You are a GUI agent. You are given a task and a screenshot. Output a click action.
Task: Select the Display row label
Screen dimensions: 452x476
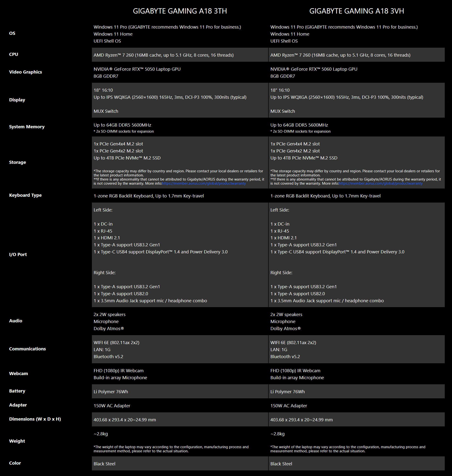click(x=17, y=100)
